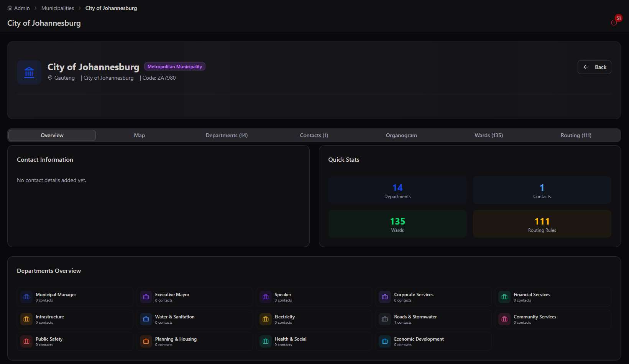Click the Corporate Services department name

point(414,295)
